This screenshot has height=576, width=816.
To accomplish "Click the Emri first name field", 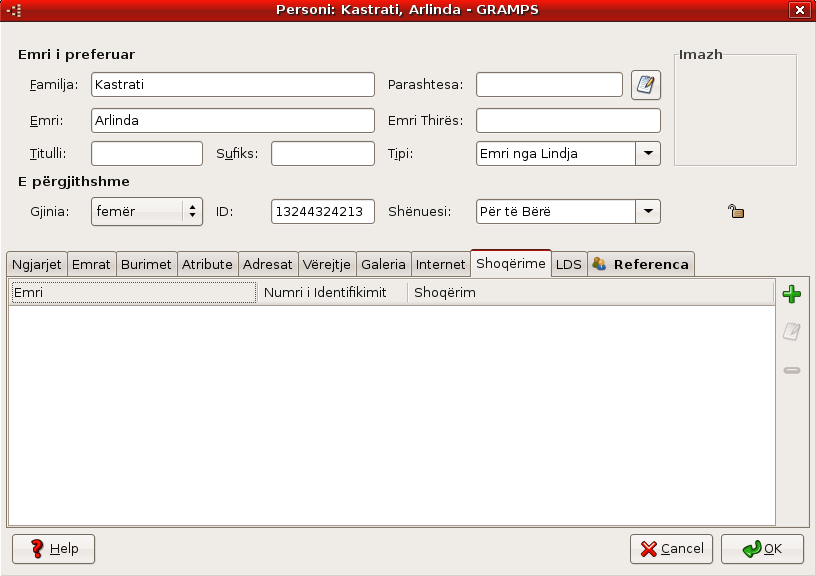I will [x=233, y=120].
